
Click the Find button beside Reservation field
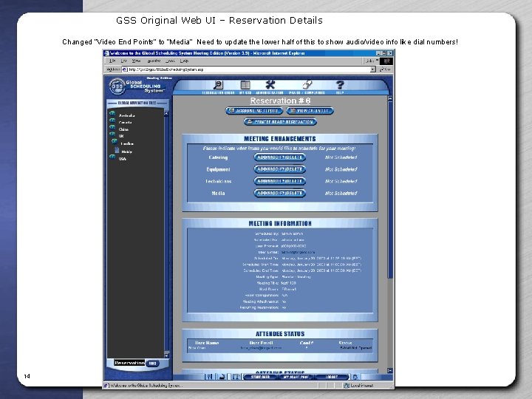coord(152,364)
